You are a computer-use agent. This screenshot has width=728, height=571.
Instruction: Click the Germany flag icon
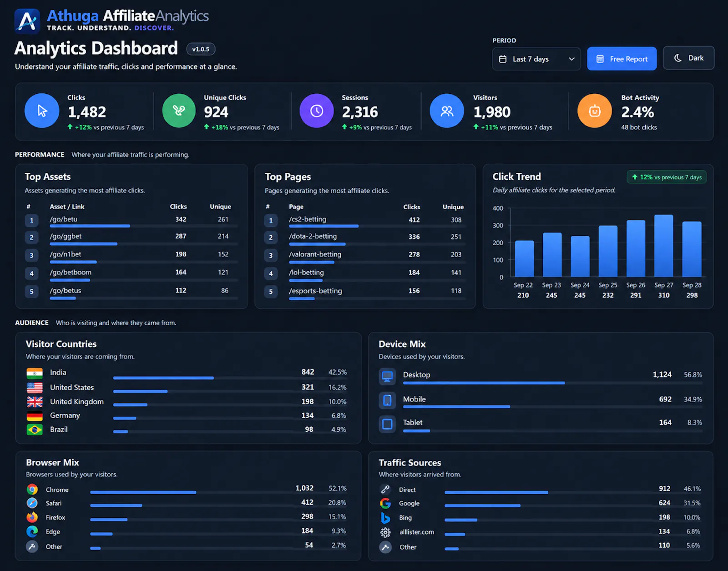35,415
